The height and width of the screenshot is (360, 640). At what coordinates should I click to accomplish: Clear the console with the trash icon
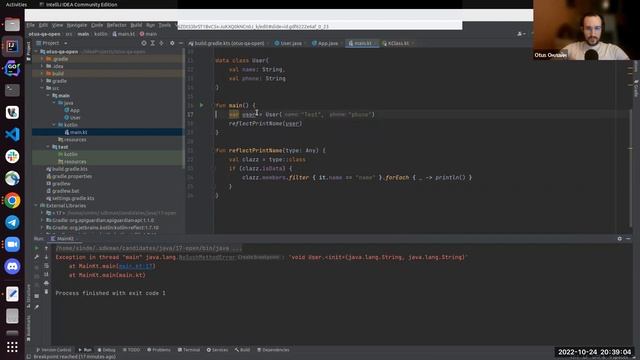tap(46, 292)
